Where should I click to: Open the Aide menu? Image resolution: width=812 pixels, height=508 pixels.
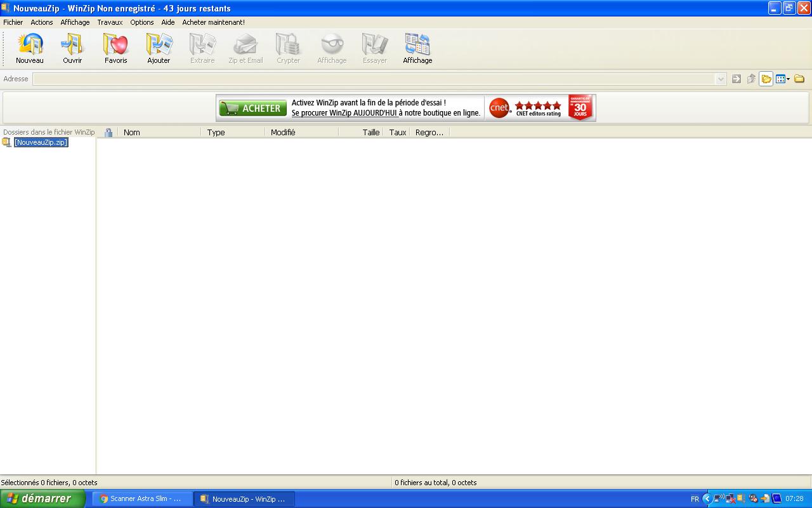point(167,22)
